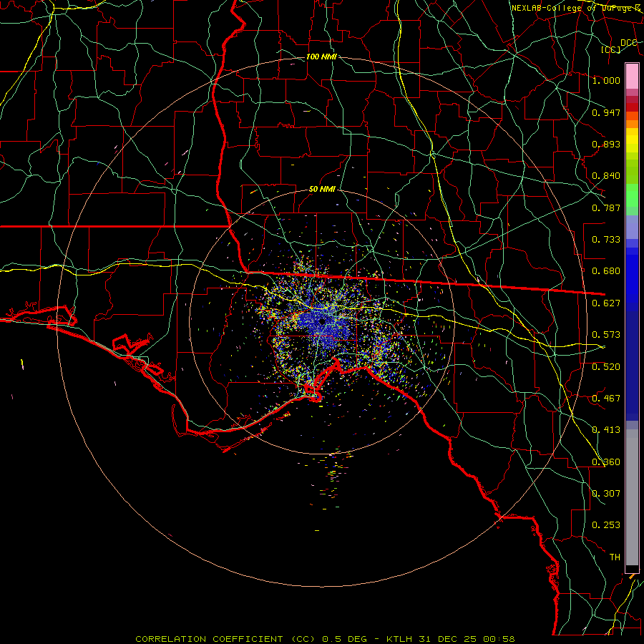Pick the bright green color bar swatch
Image resolution: width=644 pixels, height=644 pixels.
632,195
